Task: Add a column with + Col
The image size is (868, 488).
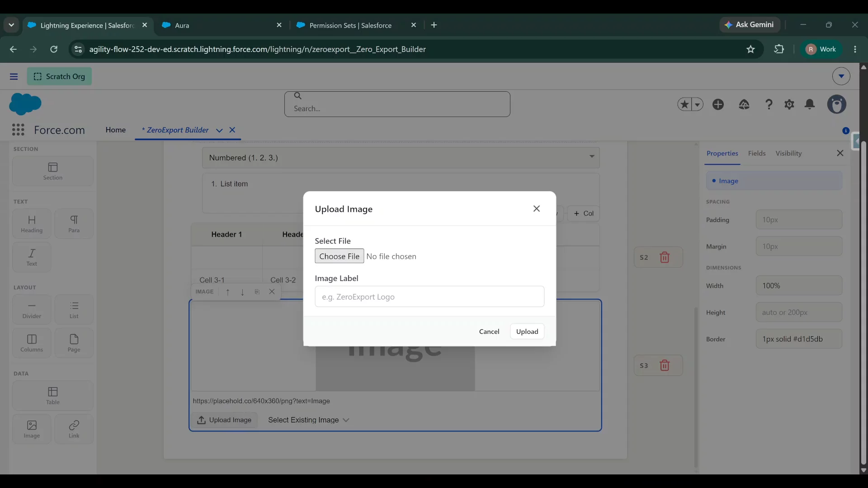Action: click(584, 213)
